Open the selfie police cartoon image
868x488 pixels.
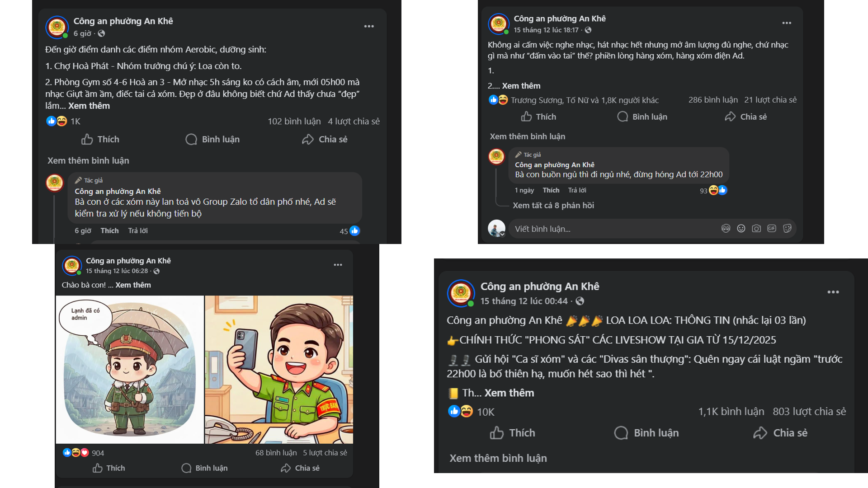point(279,370)
